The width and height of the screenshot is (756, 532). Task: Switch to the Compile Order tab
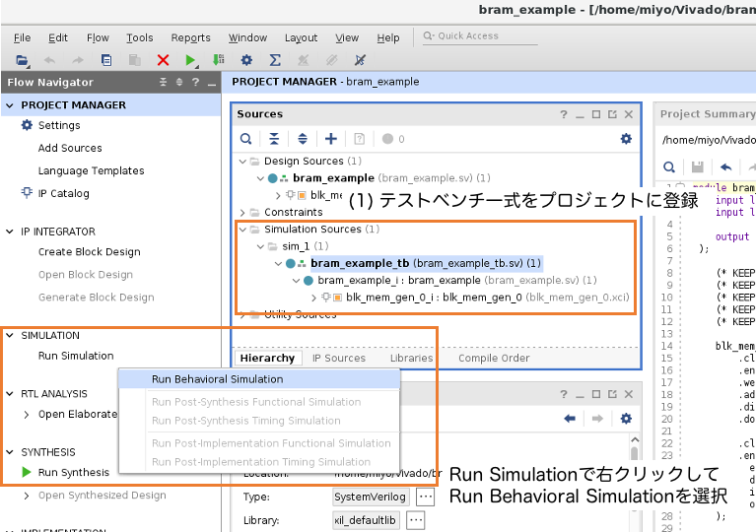tap(494, 358)
